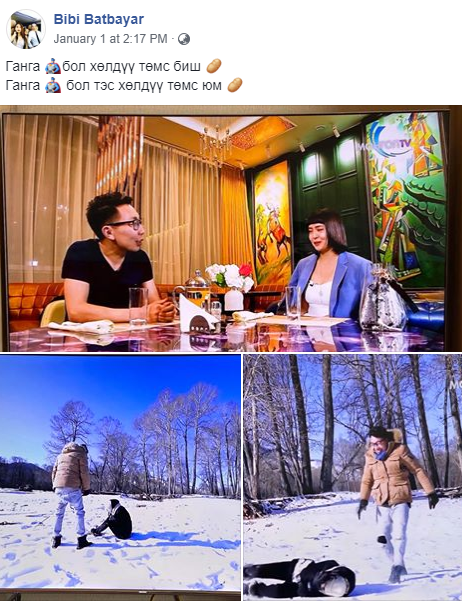Viewport: 462px width, 601px height.
Task: Click the first line of post text
Action: pyautogui.click(x=113, y=66)
